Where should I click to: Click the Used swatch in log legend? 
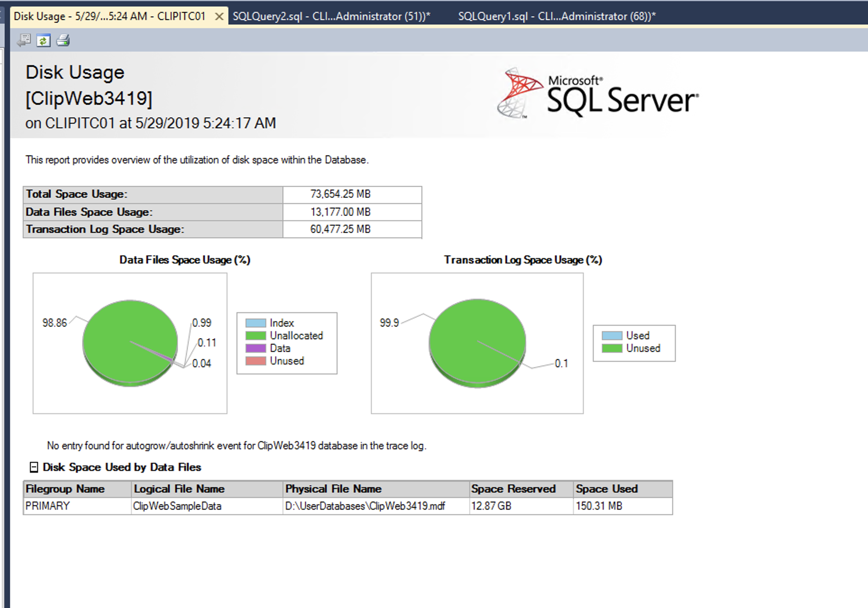(612, 336)
